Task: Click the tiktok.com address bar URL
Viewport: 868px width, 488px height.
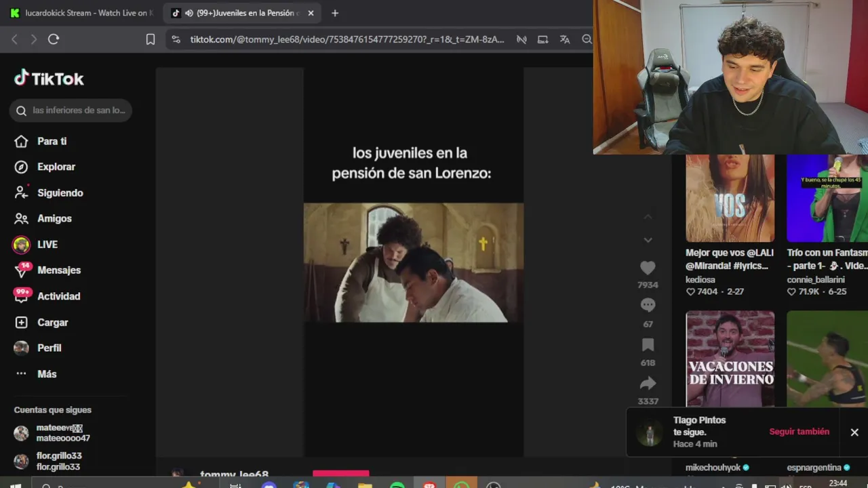Action: 347,39
